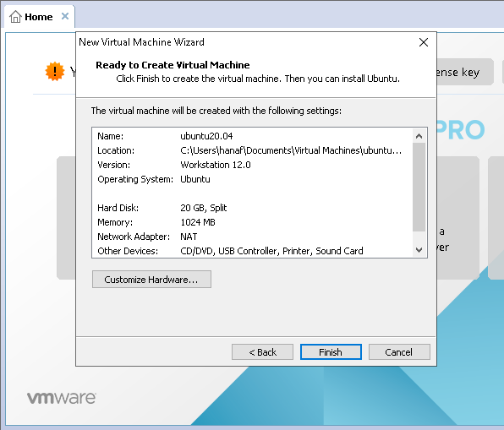Select the Workstation 12.0 version value
Viewport: 504px width, 430px height.
click(x=216, y=165)
